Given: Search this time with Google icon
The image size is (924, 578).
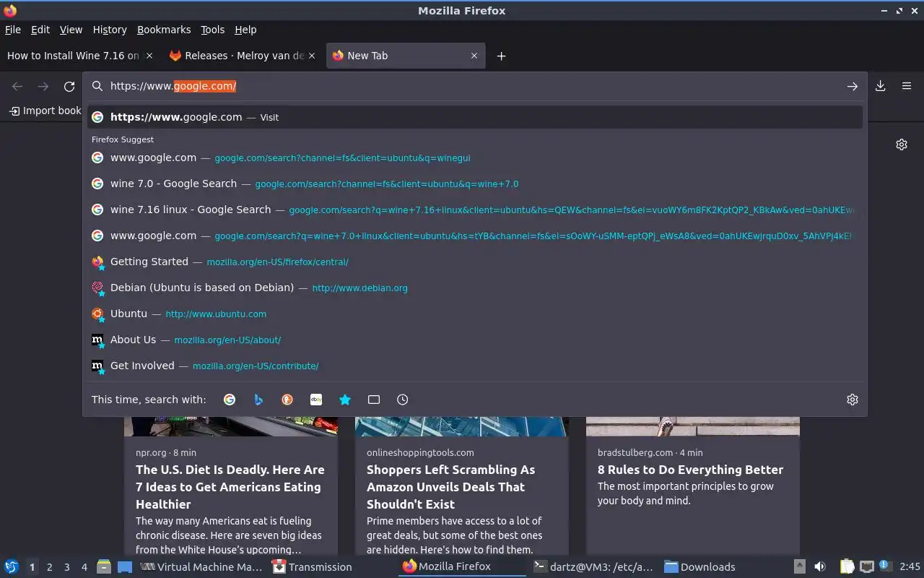Looking at the screenshot, I should pyautogui.click(x=230, y=400).
